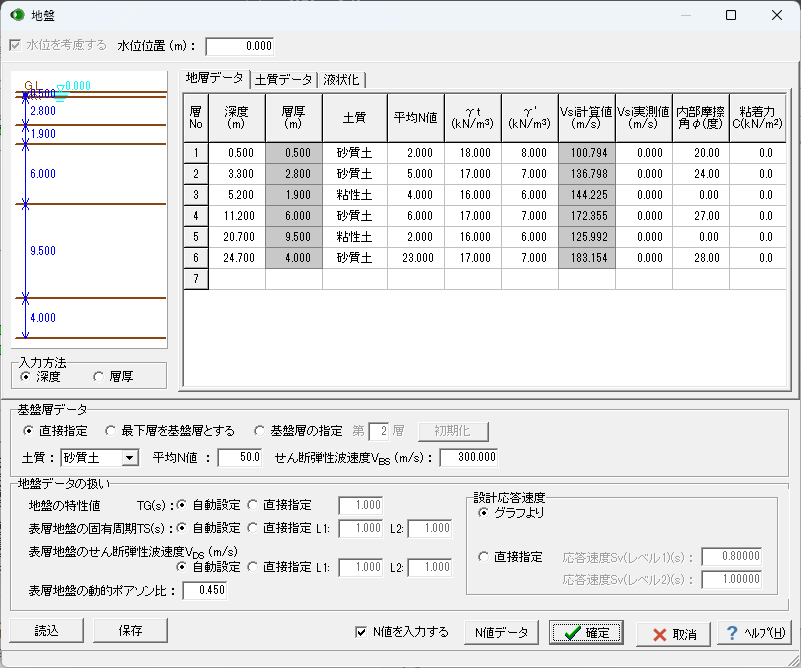Open the 土質 soil type dropdown

click(128, 458)
